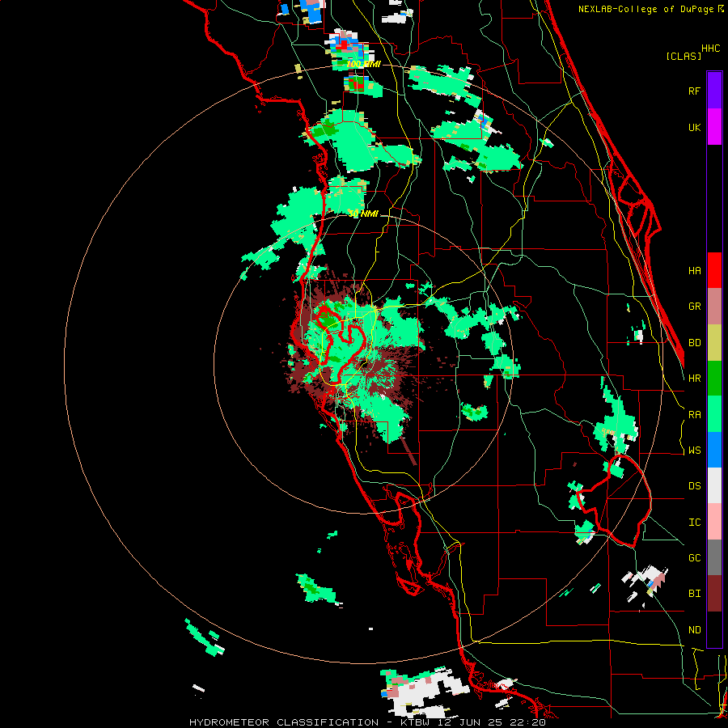Click the GR legend label

[x=695, y=307]
